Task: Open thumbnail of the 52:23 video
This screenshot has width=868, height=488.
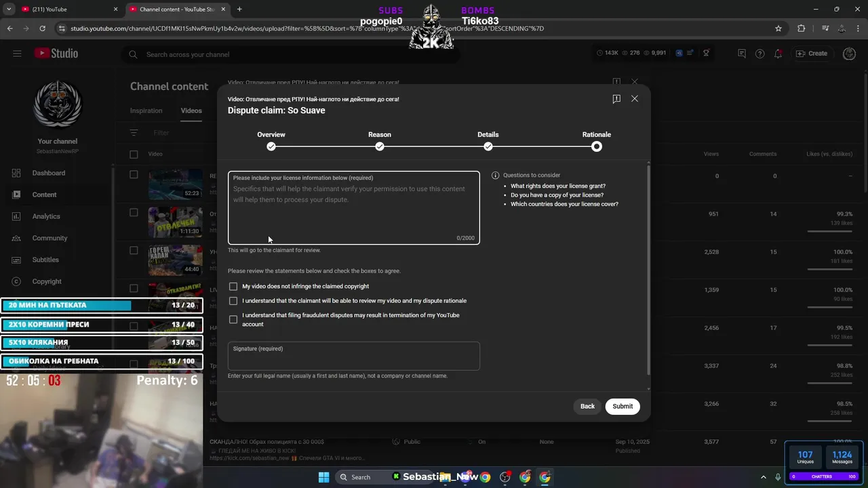Action: (x=176, y=184)
